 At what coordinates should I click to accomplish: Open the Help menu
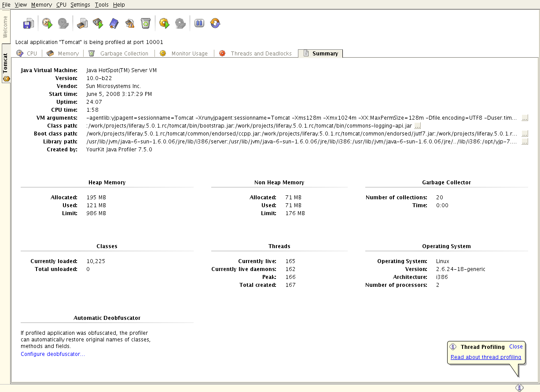click(x=119, y=4)
